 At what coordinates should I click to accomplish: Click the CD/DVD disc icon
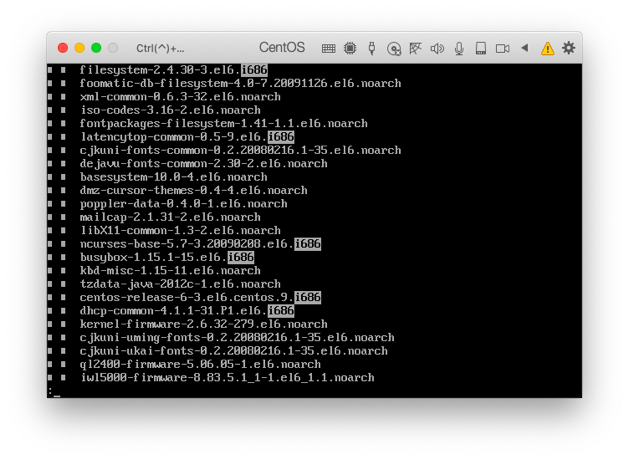pyautogui.click(x=394, y=49)
